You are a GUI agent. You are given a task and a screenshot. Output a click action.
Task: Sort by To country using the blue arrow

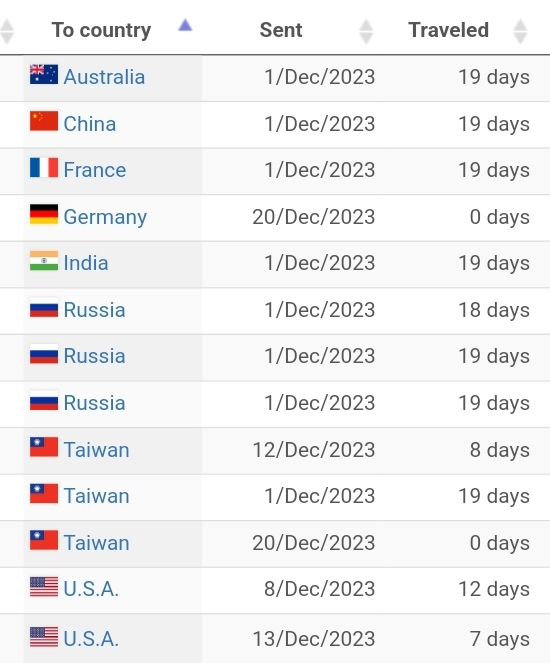click(x=185, y=26)
